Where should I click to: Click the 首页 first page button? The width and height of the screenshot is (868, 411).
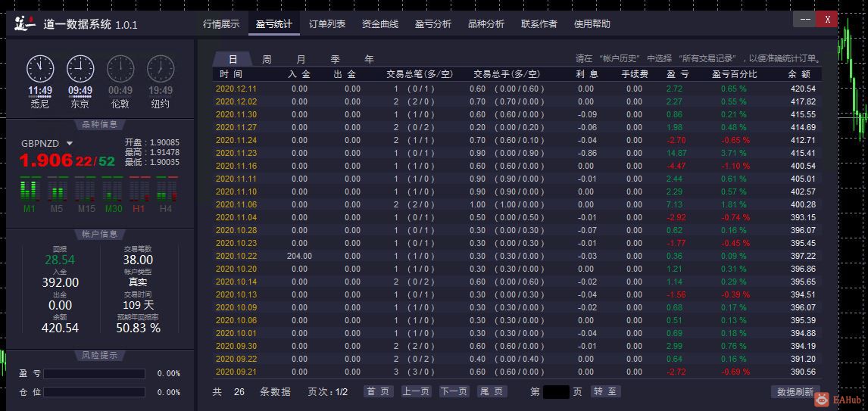(378, 391)
